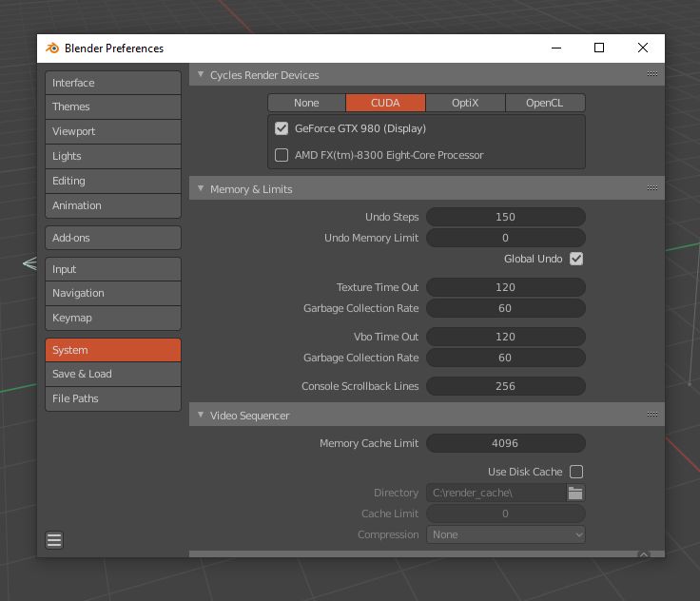Screen dimensions: 700x601
Task: Open the hamburger menu for saving preferences
Action: (x=54, y=540)
